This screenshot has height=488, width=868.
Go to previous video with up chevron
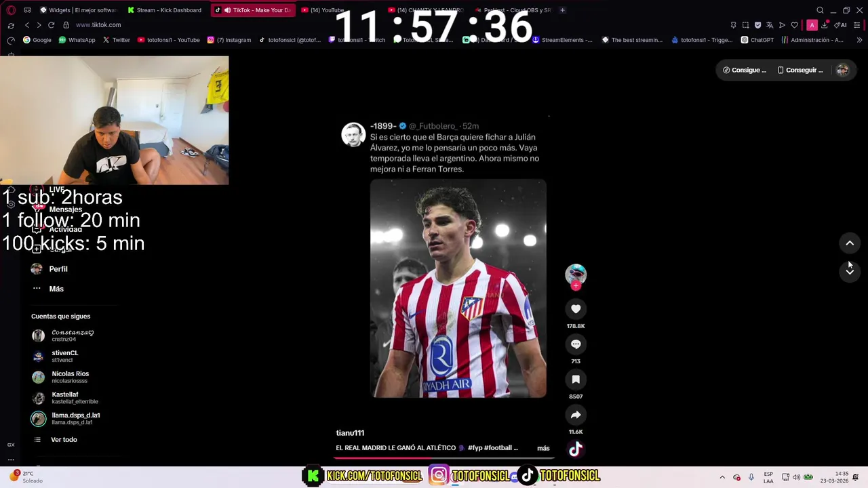click(850, 243)
